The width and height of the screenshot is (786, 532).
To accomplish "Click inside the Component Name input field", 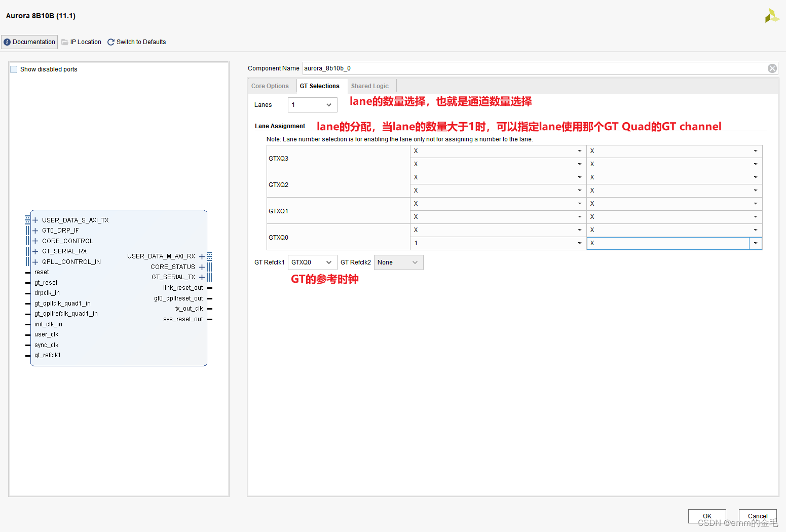I will (x=456, y=68).
